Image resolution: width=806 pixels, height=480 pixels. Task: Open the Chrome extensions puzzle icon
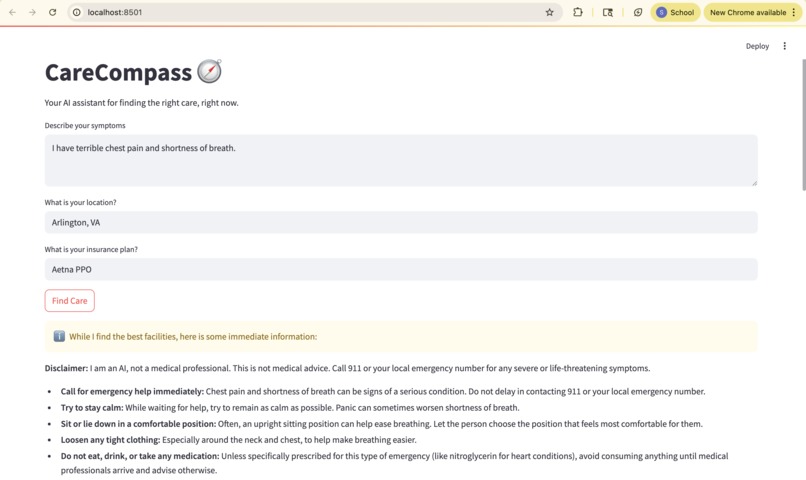click(578, 12)
